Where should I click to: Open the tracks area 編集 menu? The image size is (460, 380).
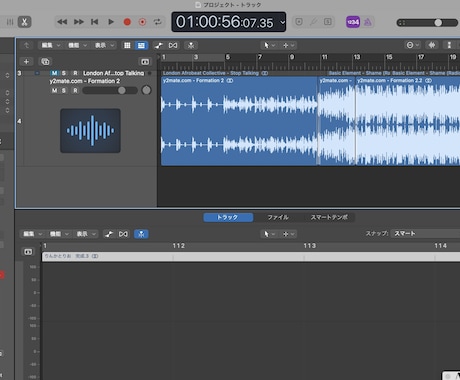point(51,45)
